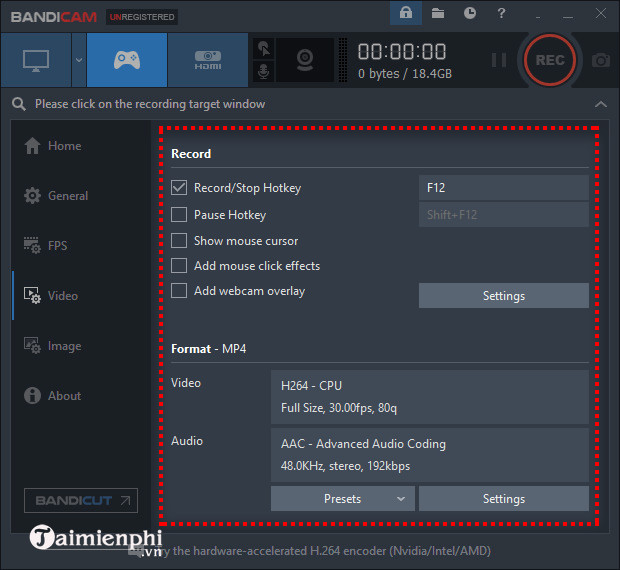The height and width of the screenshot is (570, 620).
Task: Enable Add mouse click effects checkbox
Action: (x=179, y=266)
